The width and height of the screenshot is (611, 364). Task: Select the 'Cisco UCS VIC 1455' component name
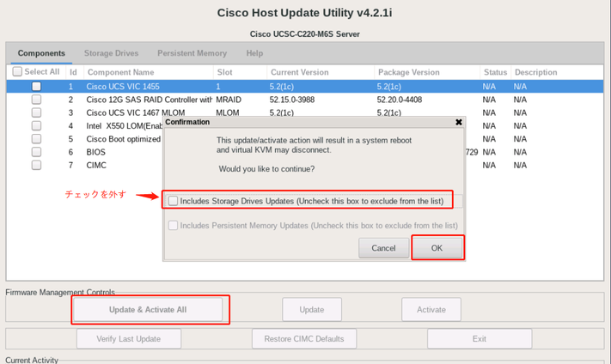[123, 87]
